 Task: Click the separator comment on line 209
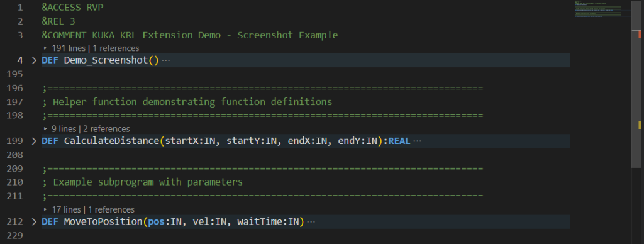click(x=263, y=169)
